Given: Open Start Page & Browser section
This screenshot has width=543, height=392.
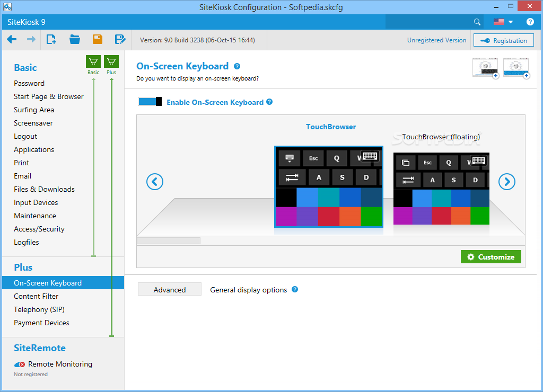Looking at the screenshot, I should pos(48,96).
